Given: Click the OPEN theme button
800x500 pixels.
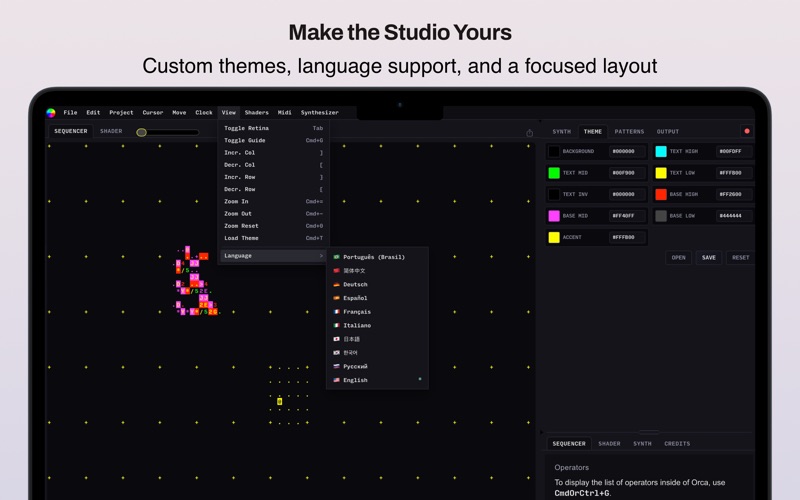Looking at the screenshot, I should tap(679, 258).
